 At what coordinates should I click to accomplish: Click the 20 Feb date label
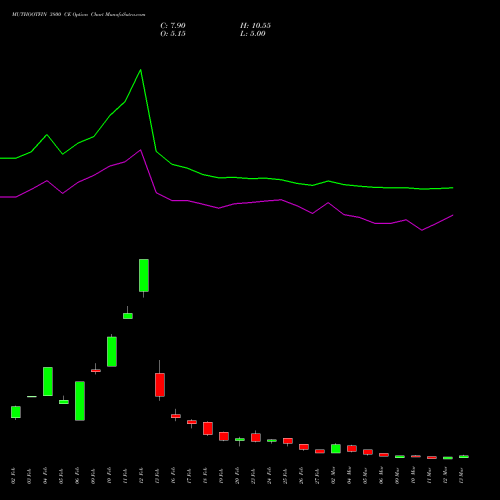(x=237, y=476)
